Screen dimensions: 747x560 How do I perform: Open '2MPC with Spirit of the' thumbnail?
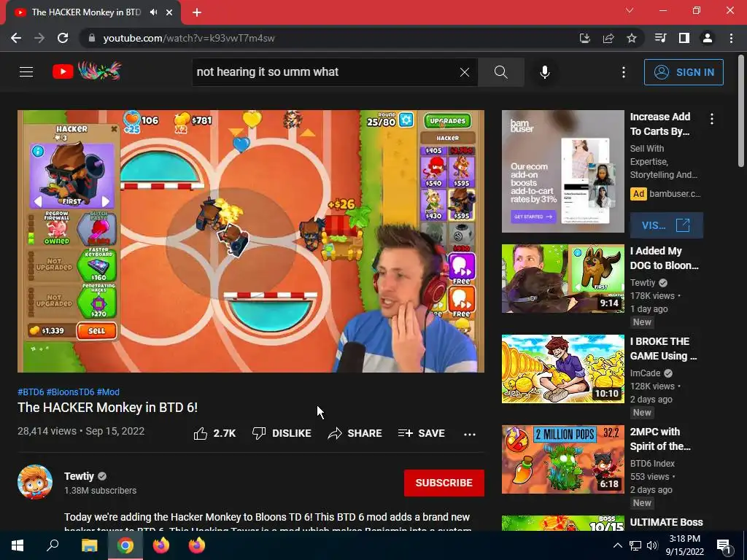point(562,459)
